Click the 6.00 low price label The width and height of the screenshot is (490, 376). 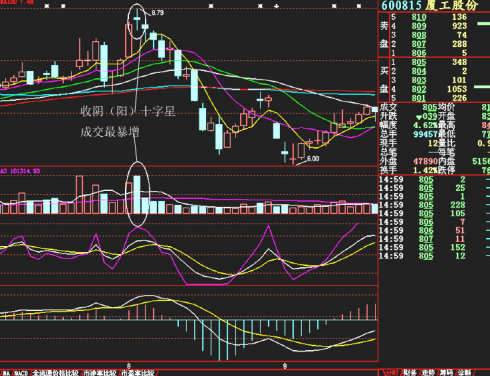point(313,158)
